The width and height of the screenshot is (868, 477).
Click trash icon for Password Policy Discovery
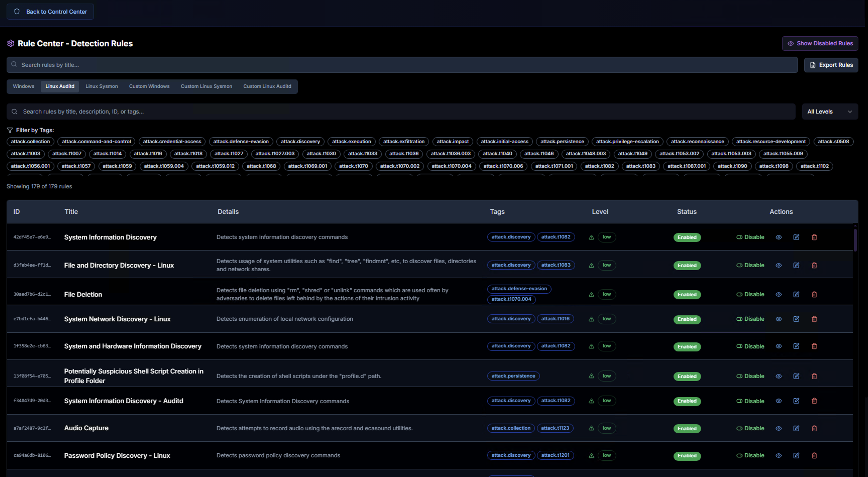coord(814,455)
